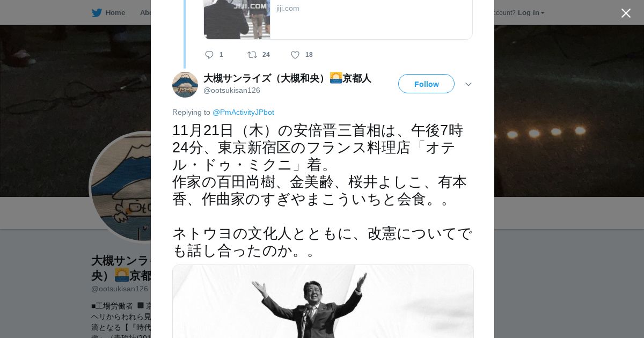Open the @PmActivityJPbot reply mention link
The width and height of the screenshot is (644, 338).
click(243, 112)
